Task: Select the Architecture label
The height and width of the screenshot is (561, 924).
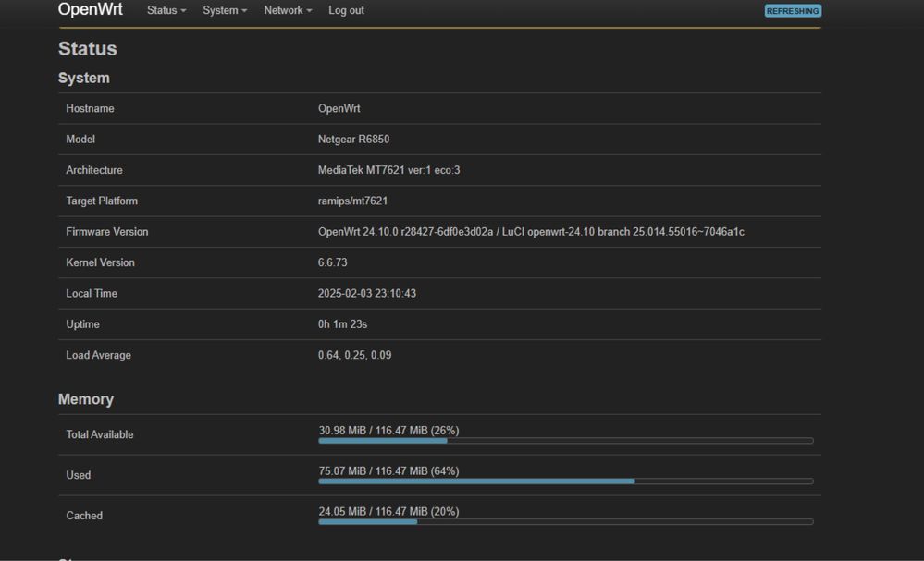Action: pyautogui.click(x=94, y=170)
